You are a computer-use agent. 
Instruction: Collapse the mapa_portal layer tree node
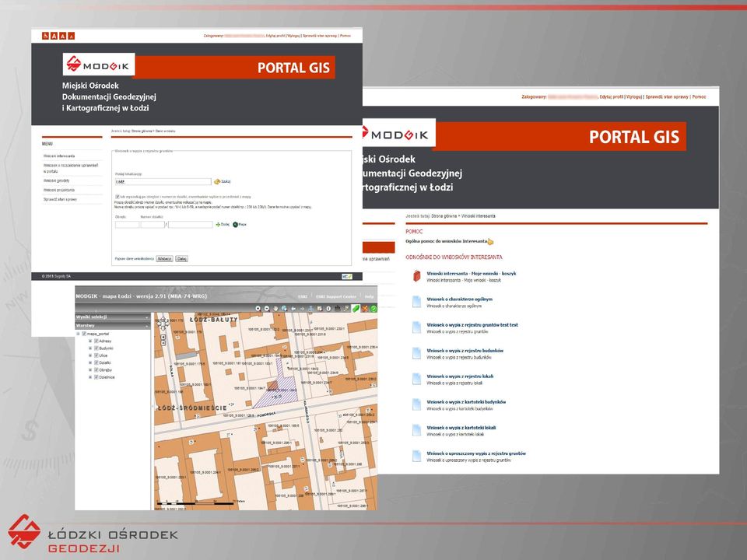78,334
